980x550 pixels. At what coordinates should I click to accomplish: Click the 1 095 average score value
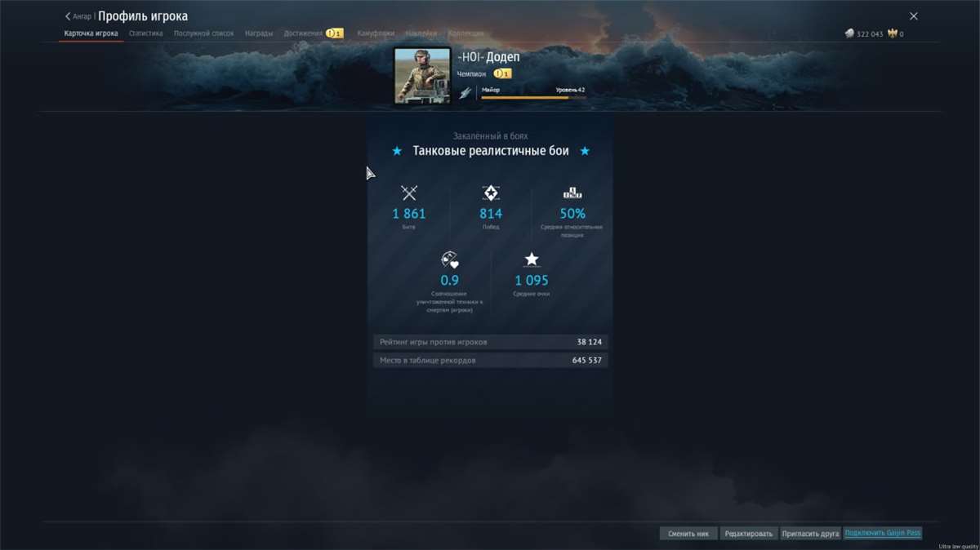pos(532,280)
